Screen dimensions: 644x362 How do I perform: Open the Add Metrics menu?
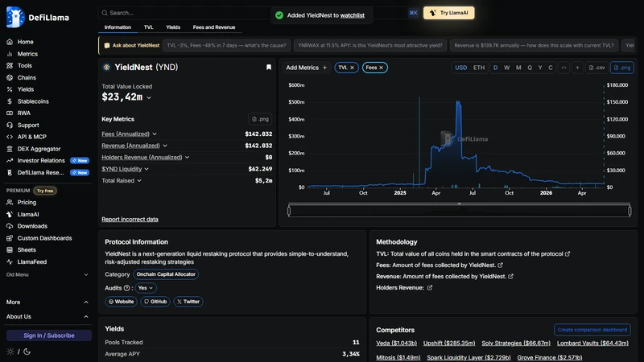(307, 68)
